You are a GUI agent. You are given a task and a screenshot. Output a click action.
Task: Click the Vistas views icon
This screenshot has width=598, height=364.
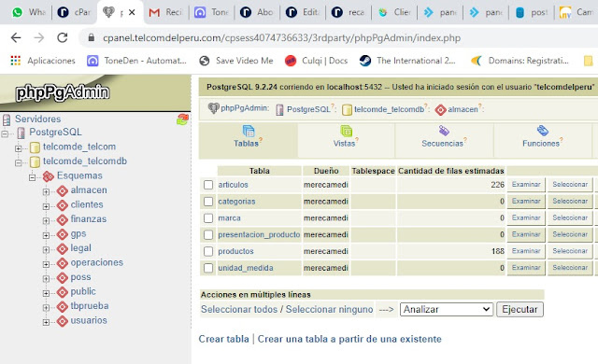pos(347,131)
